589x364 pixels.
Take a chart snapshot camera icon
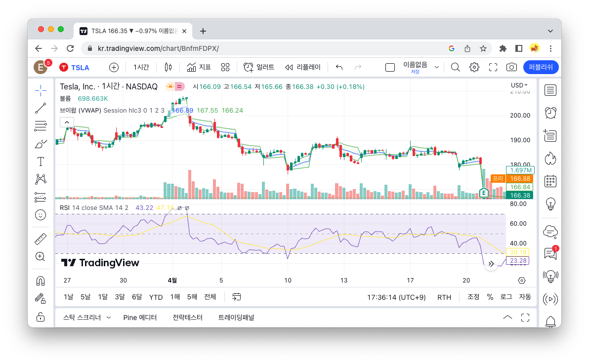[511, 67]
